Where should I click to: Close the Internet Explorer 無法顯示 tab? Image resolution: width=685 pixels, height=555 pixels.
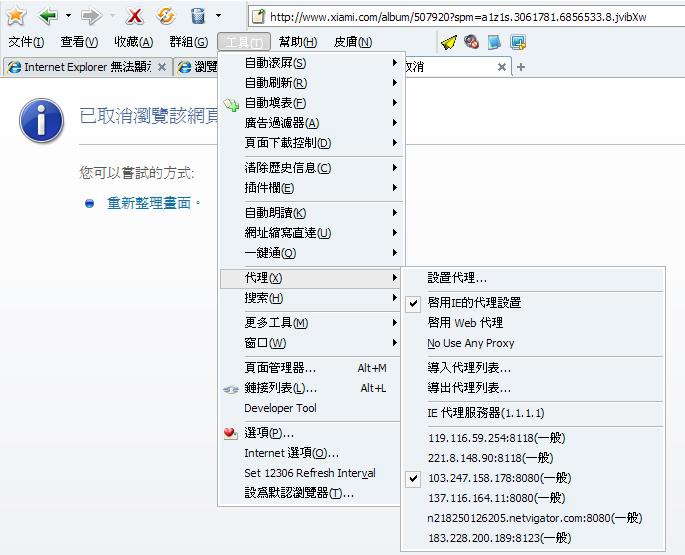(x=162, y=67)
